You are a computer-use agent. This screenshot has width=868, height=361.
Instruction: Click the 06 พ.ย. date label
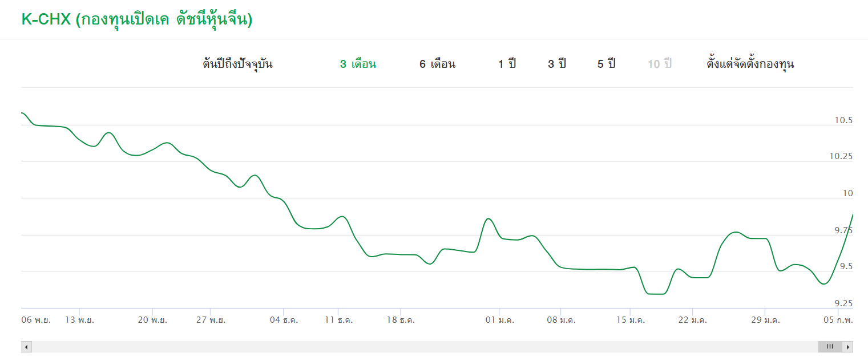36,321
